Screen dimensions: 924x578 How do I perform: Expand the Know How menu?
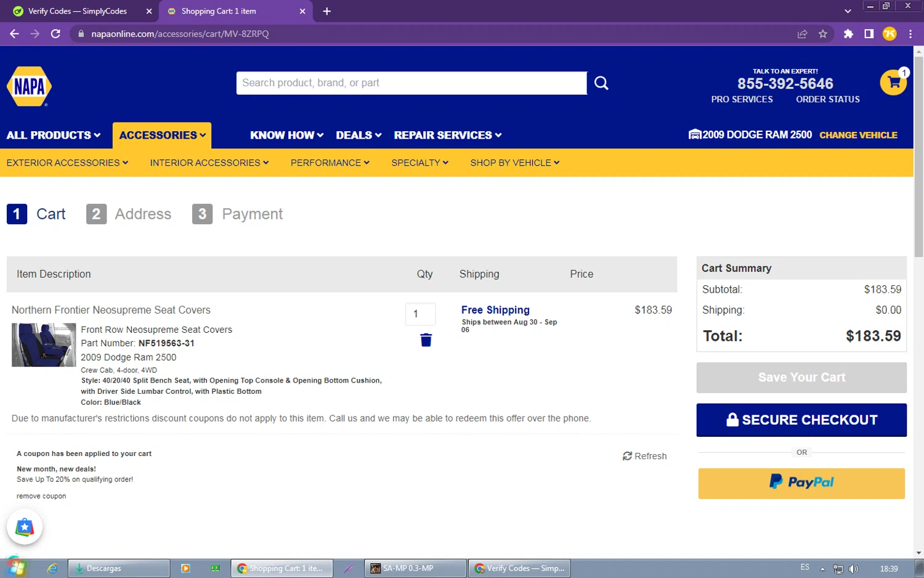[286, 135]
